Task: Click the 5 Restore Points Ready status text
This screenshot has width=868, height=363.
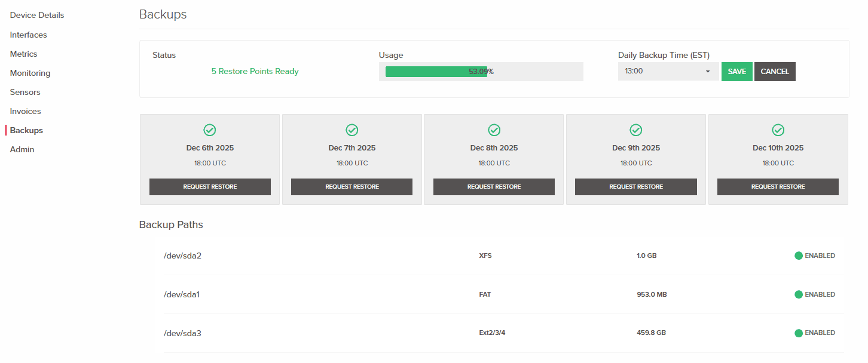Action: [x=255, y=71]
